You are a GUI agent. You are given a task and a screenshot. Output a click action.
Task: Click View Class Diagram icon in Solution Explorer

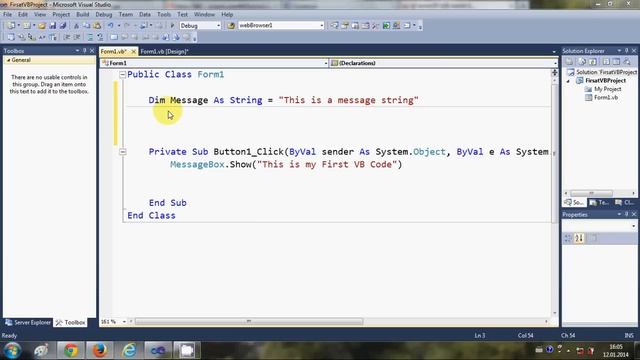point(627,62)
